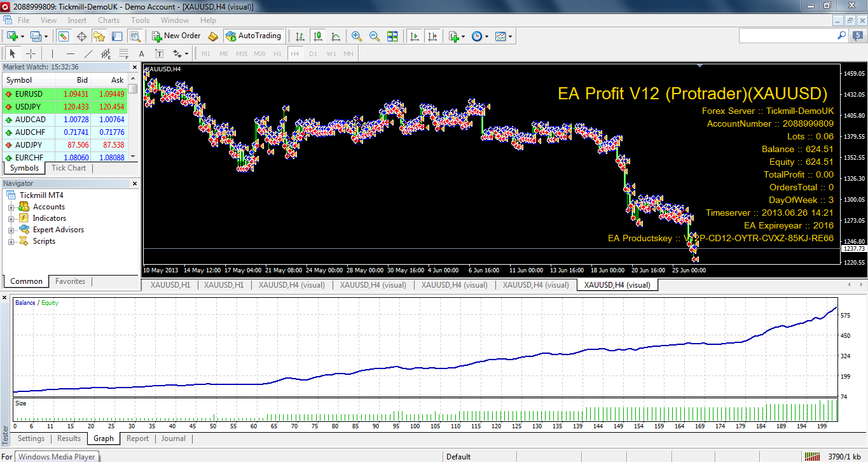The image size is (868, 462).
Task: Toggle chart auto scroll
Action: tap(415, 36)
